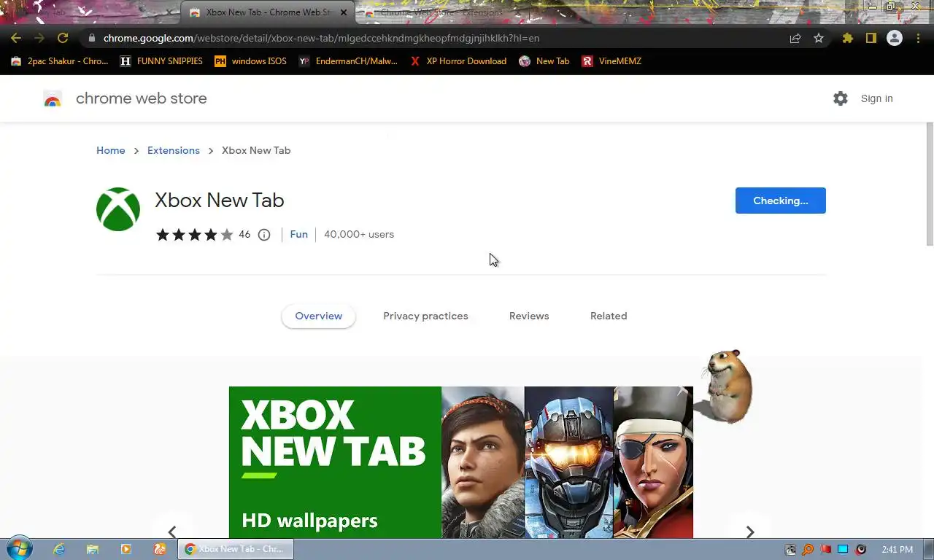The image size is (934, 560).
Task: Open FUNNY SNIPPIES bookmark
Action: tap(161, 61)
